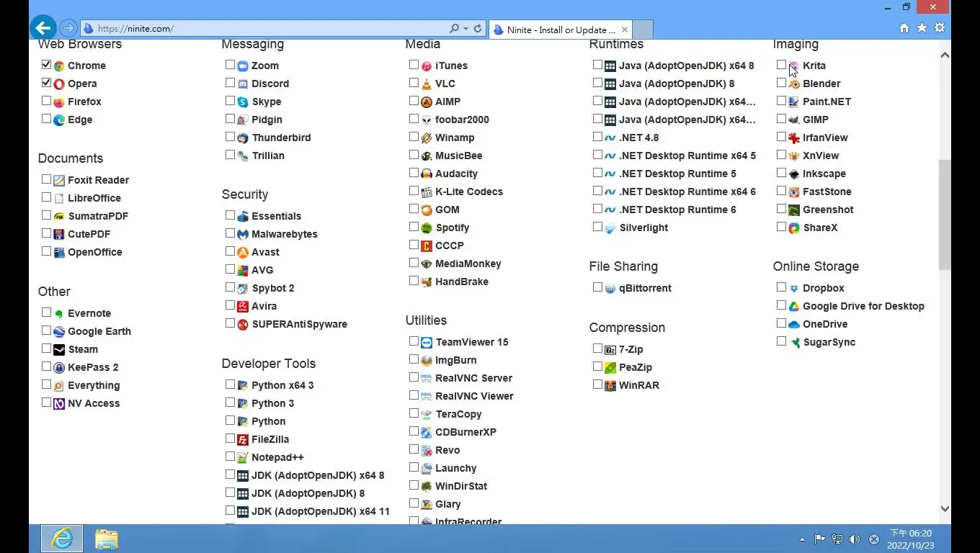Image resolution: width=980 pixels, height=553 pixels.
Task: Check the Krita checkbox
Action: (781, 65)
